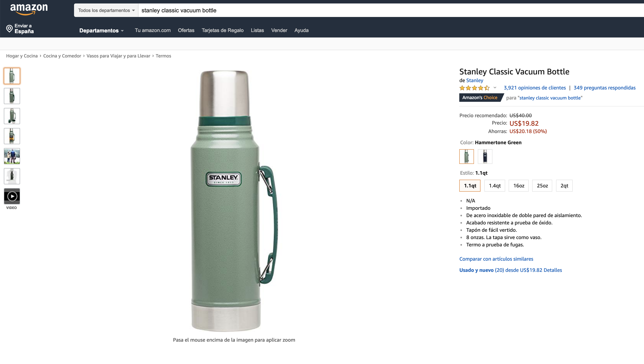This screenshot has width=644, height=364.
Task: Click the Amazon's Choice badge
Action: [480, 98]
